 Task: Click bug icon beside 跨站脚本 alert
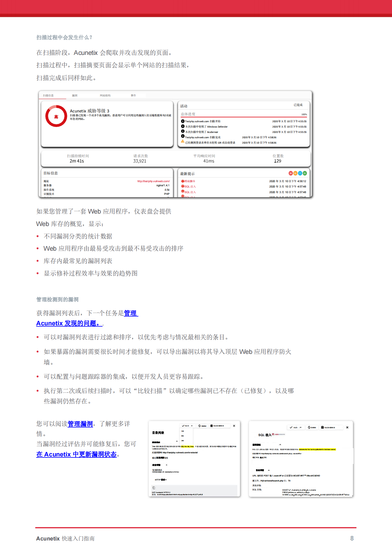point(183,181)
